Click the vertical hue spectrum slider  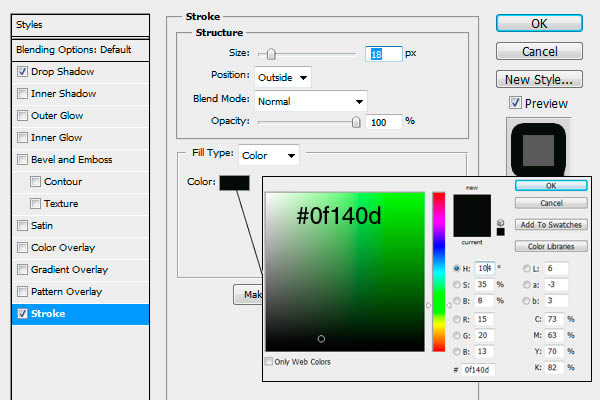pyautogui.click(x=438, y=270)
